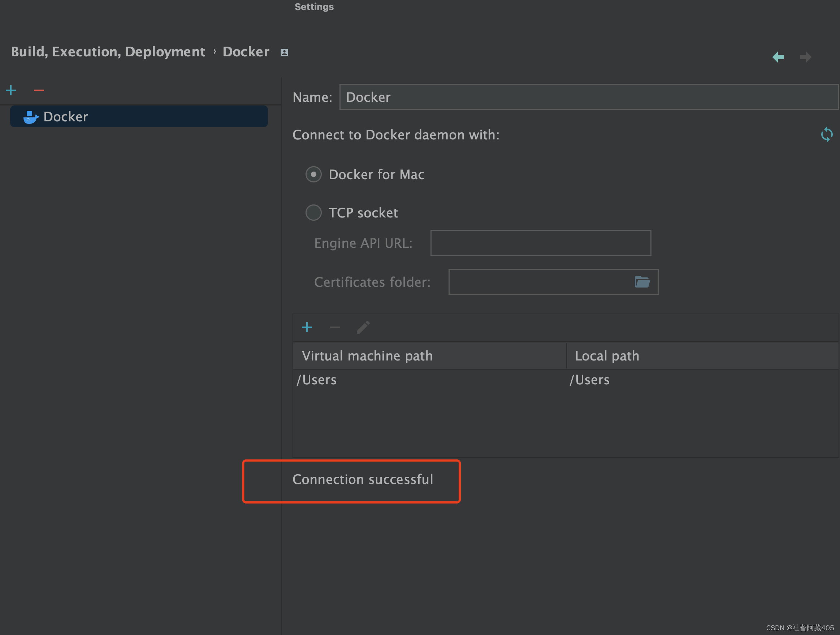Select the Docker for Mac option

tap(314, 174)
